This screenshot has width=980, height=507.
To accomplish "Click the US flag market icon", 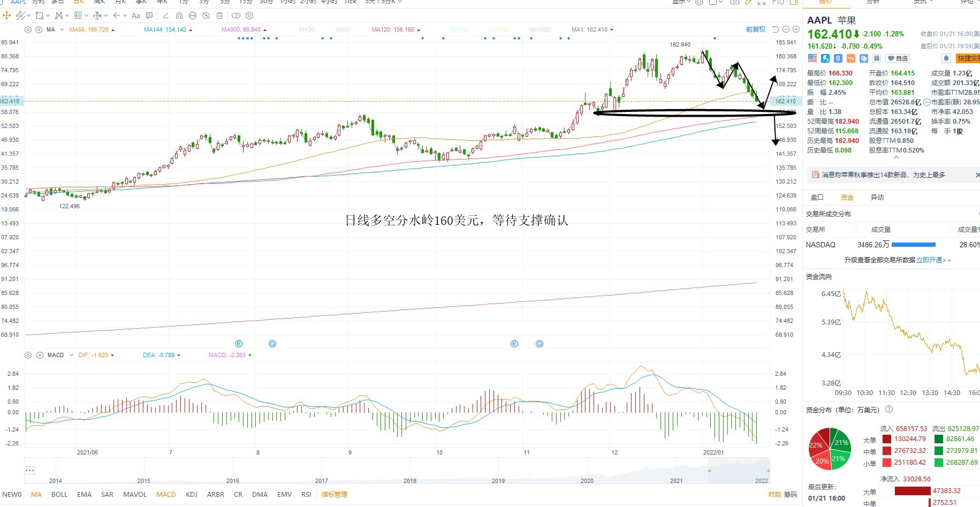I will tap(812, 58).
